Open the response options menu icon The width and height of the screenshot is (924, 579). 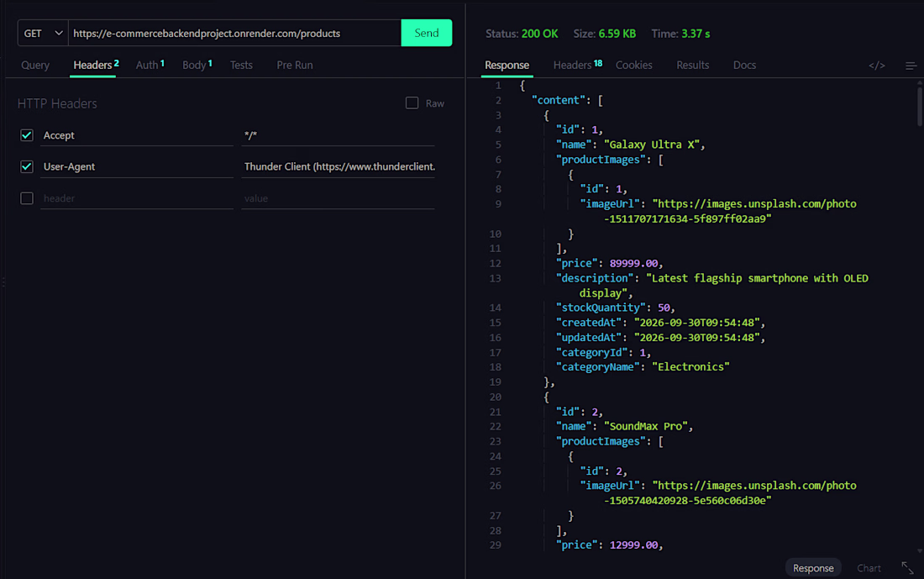[911, 66]
